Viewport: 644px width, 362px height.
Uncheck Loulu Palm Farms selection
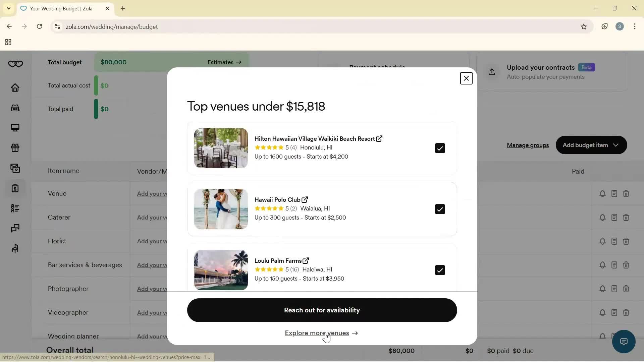pyautogui.click(x=440, y=270)
